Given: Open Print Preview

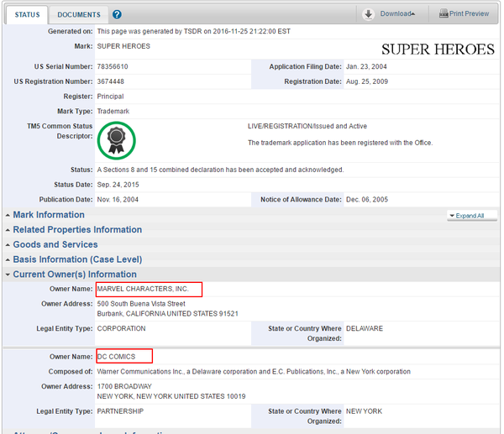Looking at the screenshot, I should (469, 13).
